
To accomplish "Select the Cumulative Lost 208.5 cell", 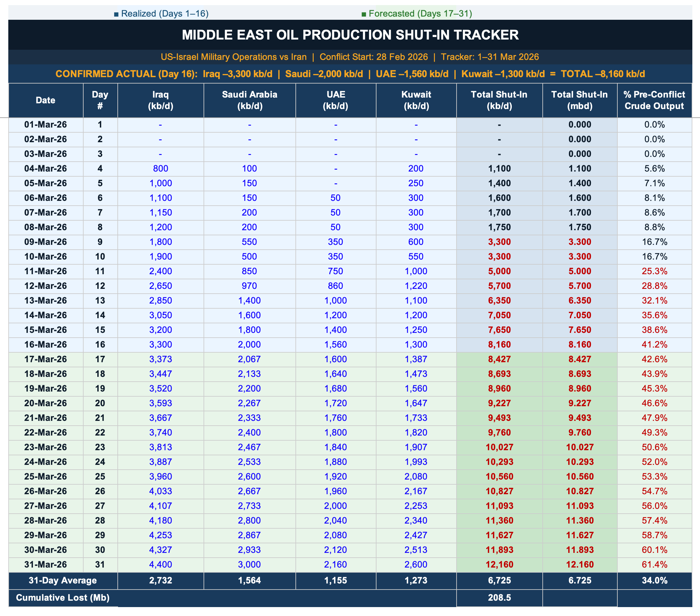I will pyautogui.click(x=499, y=598).
